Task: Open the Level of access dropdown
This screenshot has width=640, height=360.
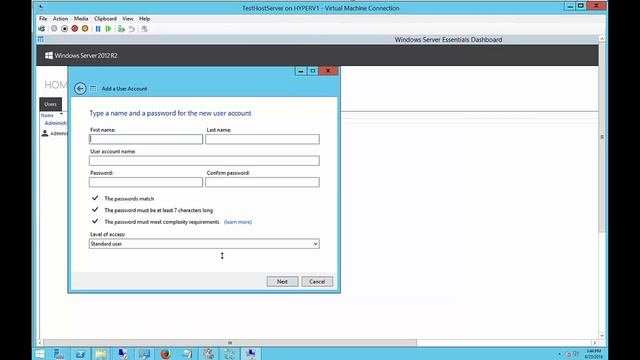Action: click(x=204, y=244)
